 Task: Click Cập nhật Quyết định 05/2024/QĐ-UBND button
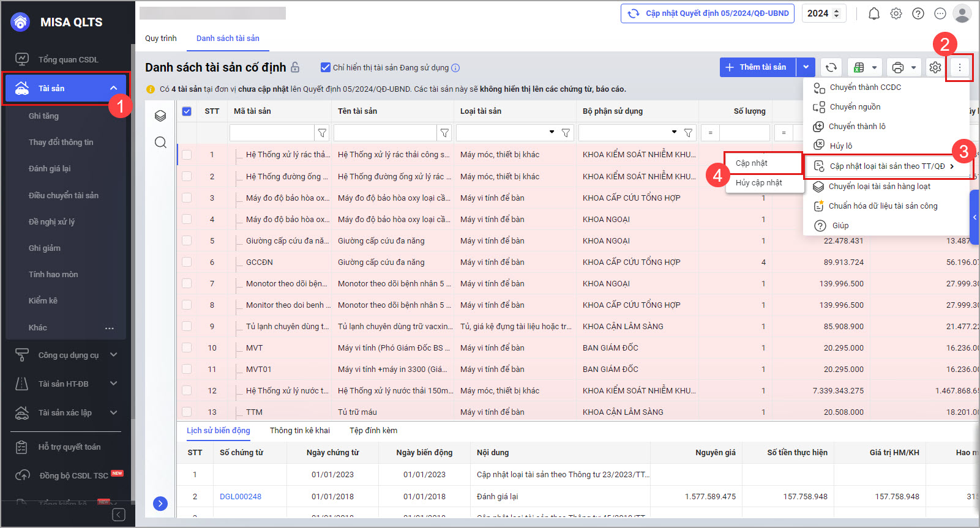pyautogui.click(x=708, y=13)
